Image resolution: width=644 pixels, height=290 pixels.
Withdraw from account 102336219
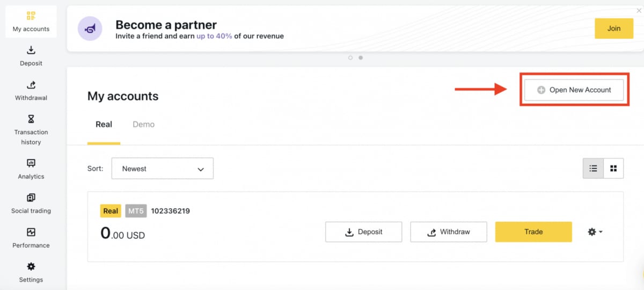449,232
